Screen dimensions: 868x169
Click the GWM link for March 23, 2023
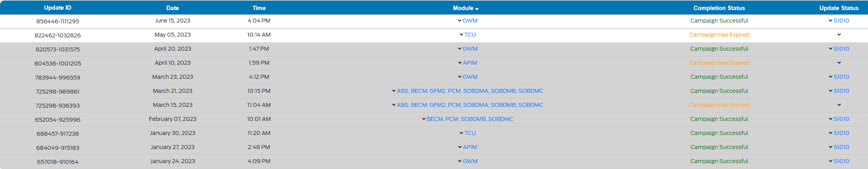[470, 77]
